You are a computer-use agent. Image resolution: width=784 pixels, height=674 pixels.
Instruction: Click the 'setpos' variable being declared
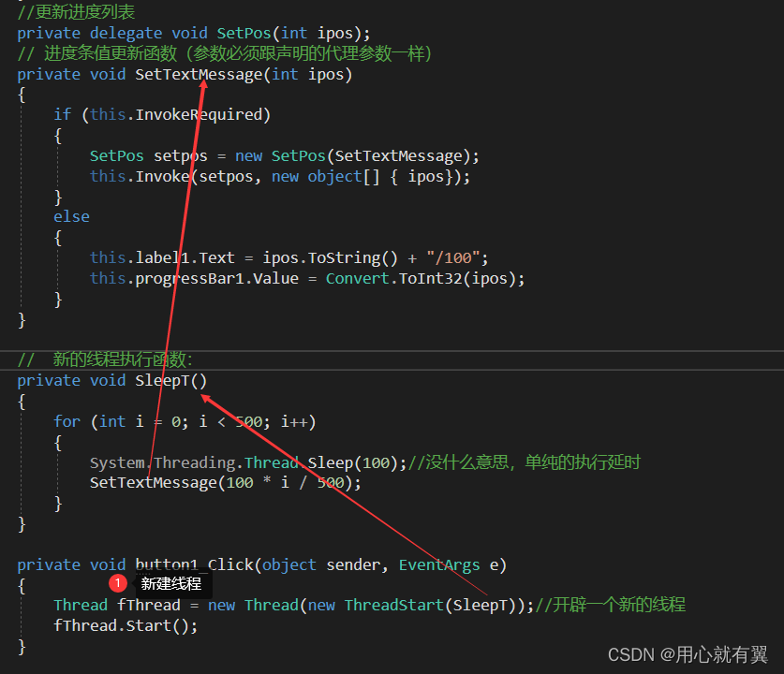181,156
